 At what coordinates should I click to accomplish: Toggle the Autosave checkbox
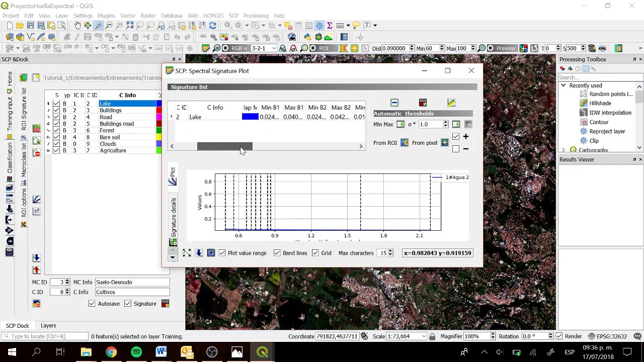tap(92, 304)
